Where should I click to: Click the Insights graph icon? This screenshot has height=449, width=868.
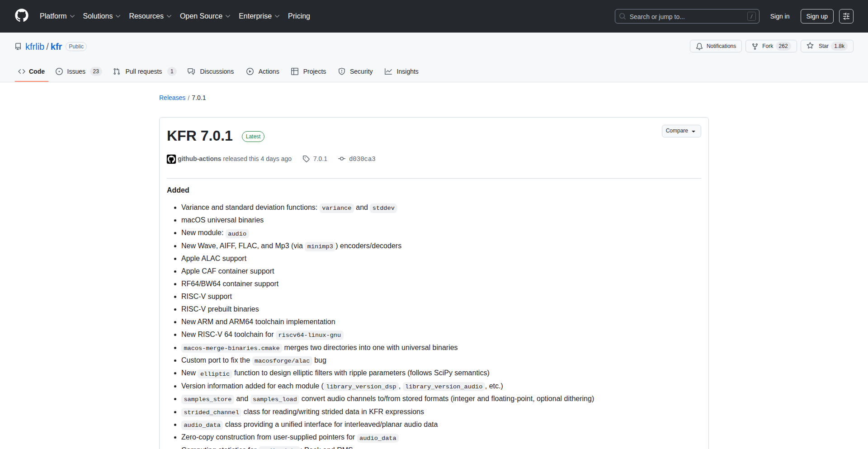388,71
